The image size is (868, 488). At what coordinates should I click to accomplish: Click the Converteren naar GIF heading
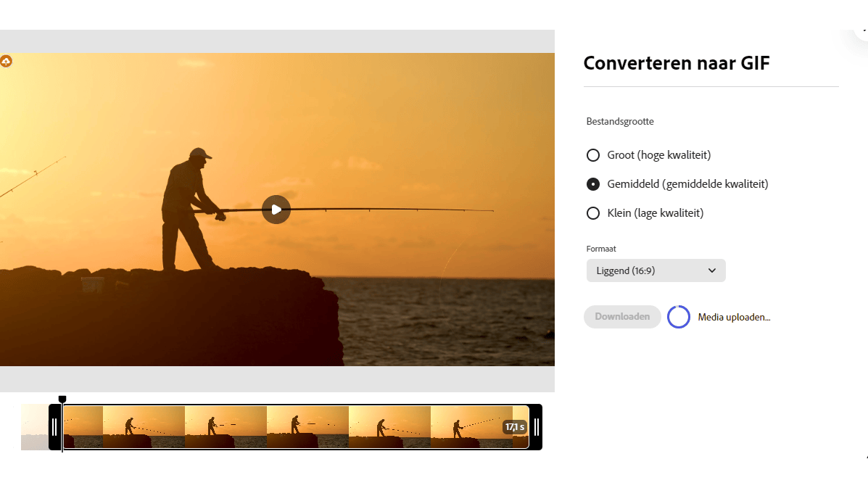[677, 63]
